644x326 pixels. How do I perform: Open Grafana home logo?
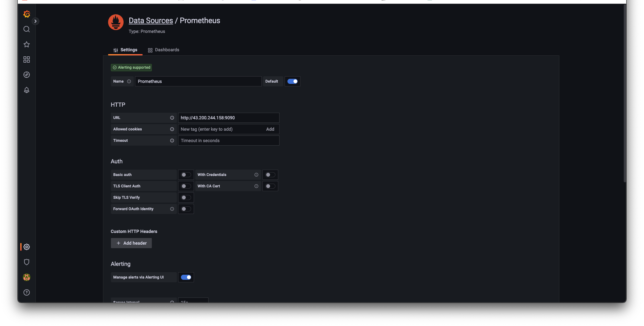point(27,14)
